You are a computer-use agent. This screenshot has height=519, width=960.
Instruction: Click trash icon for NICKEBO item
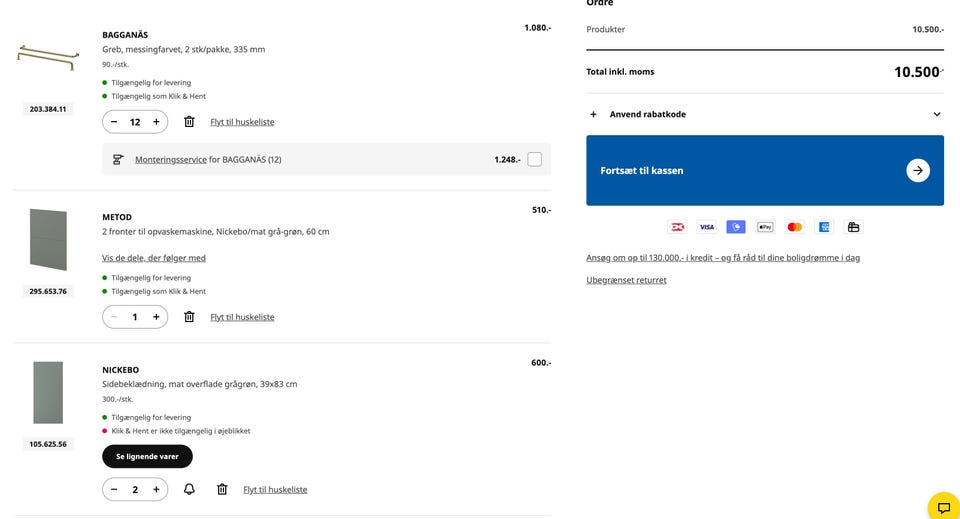point(222,489)
